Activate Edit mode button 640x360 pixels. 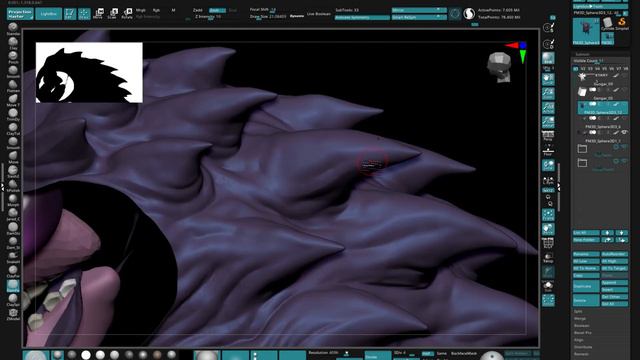click(x=70, y=13)
